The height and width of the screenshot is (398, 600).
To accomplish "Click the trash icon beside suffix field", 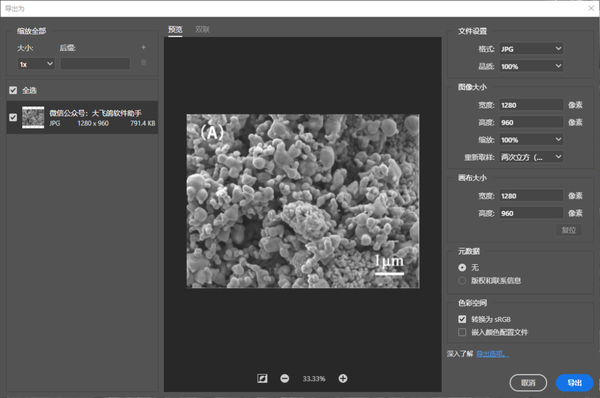I will [143, 63].
